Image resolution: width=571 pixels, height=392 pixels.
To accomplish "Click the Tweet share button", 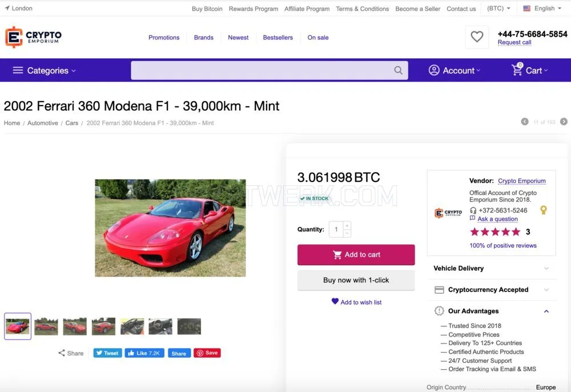I will point(107,353).
